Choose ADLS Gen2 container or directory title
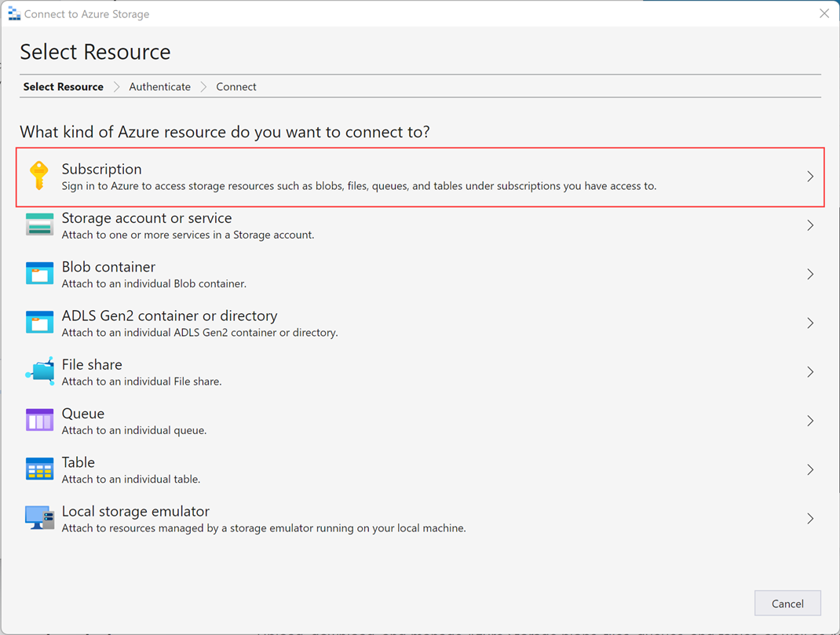The image size is (840, 635). (x=170, y=316)
